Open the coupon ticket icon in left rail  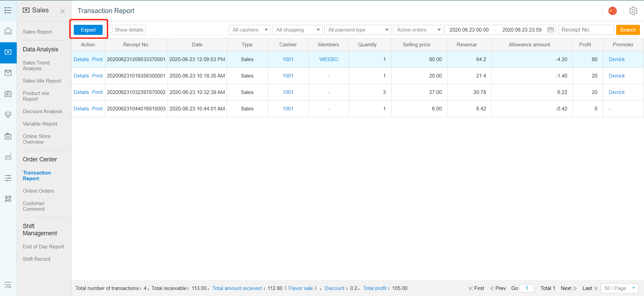click(8, 136)
